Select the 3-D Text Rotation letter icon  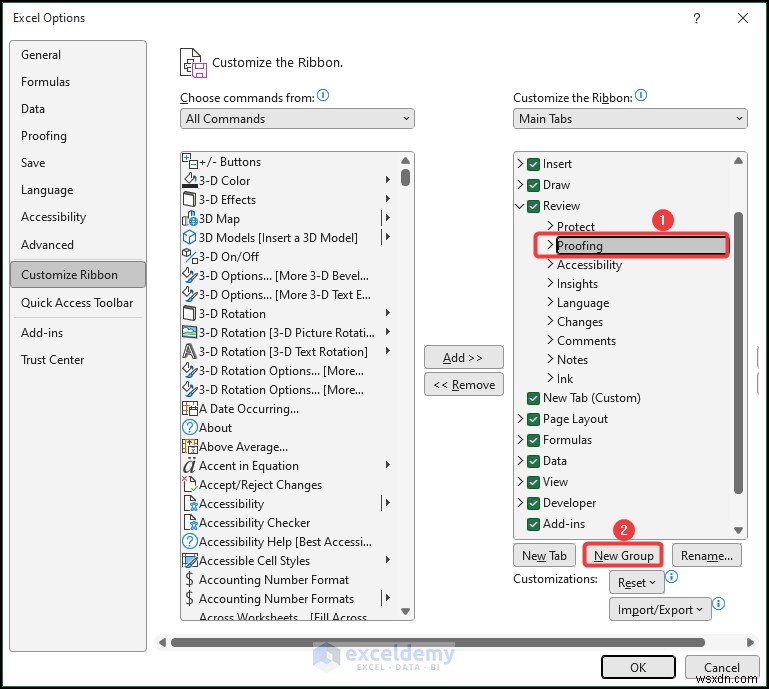point(189,351)
